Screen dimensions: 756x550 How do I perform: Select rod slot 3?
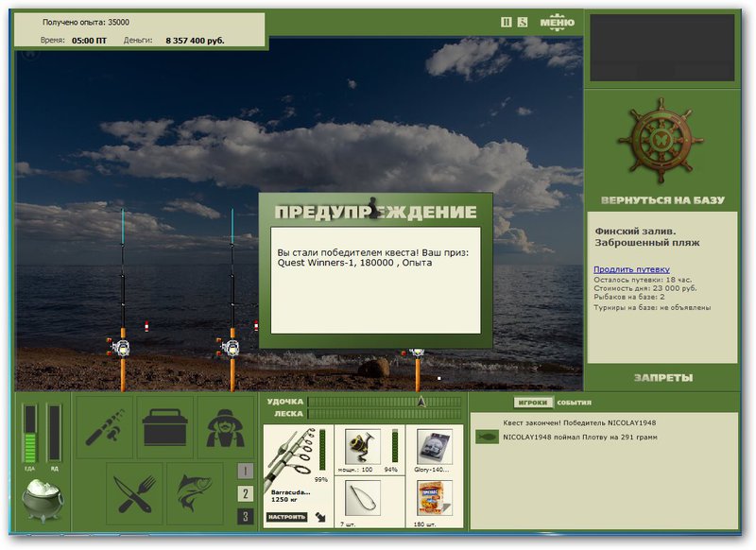point(245,516)
